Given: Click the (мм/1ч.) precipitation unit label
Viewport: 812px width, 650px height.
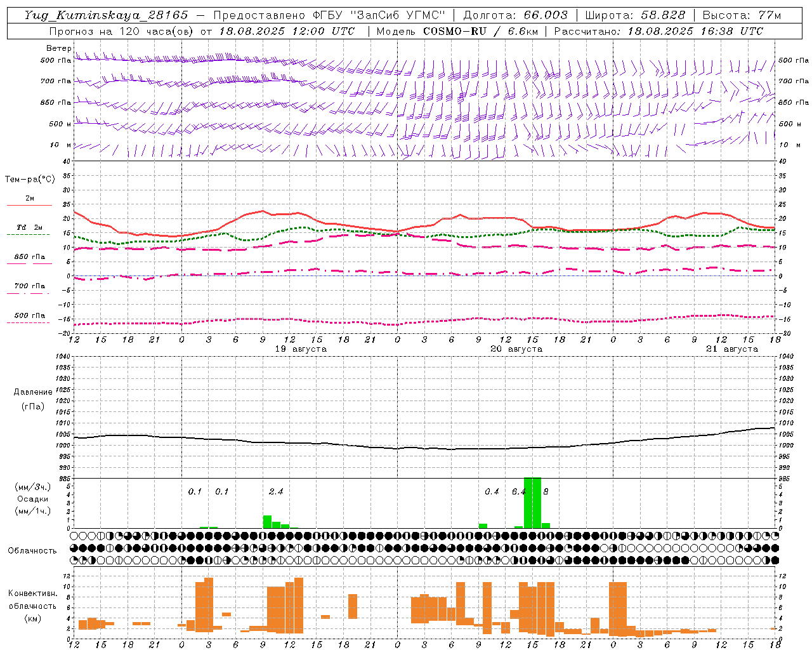Looking at the screenshot, I should [33, 510].
